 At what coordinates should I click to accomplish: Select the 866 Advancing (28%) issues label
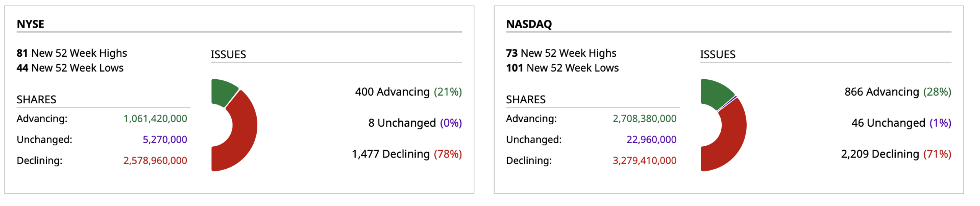897,92
